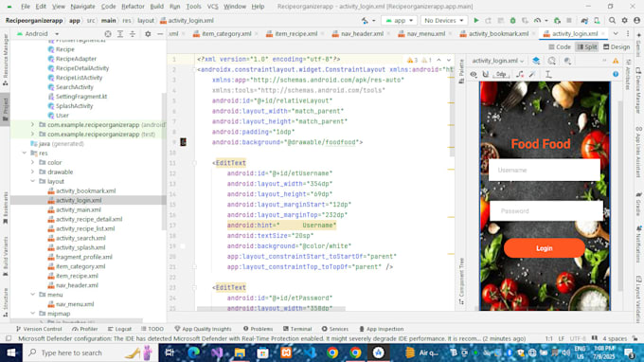Open Chrome from the Windows taskbar
644x362 pixels.
click(x=332, y=353)
